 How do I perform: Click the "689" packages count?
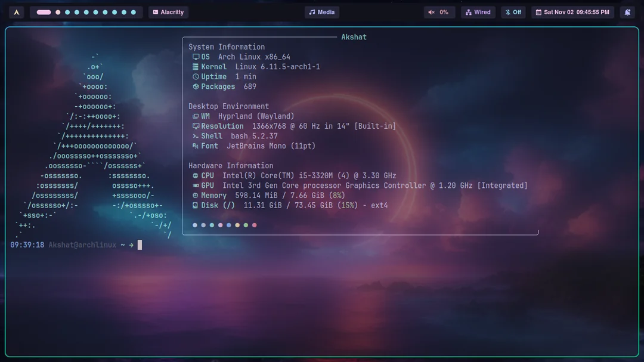pyautogui.click(x=250, y=86)
